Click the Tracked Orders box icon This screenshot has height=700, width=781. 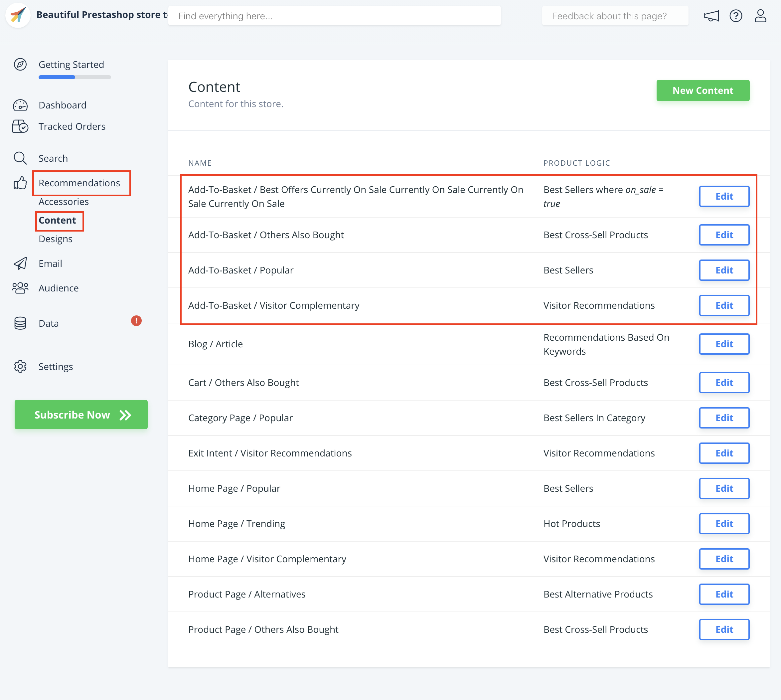click(x=20, y=126)
